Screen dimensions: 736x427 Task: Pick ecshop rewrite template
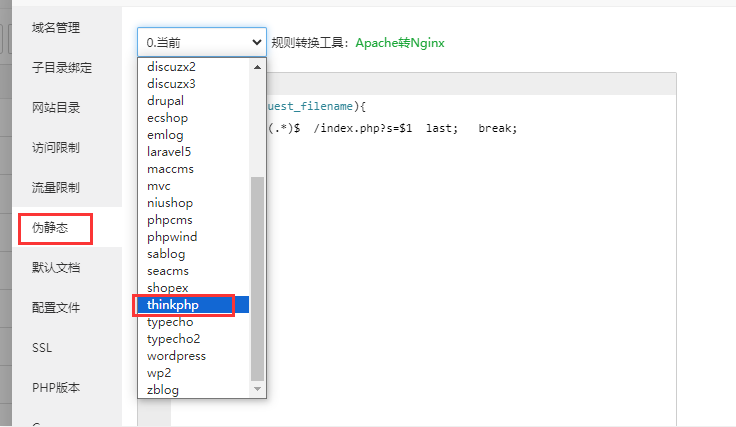[167, 118]
